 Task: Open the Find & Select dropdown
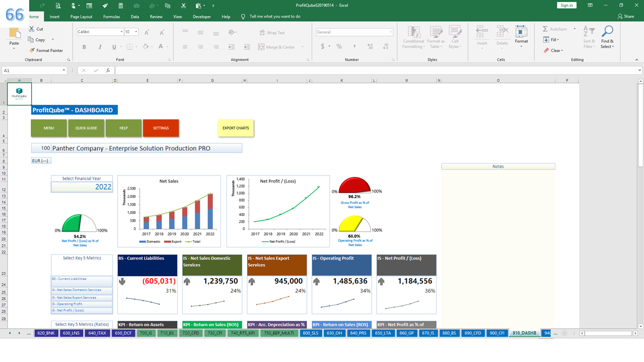607,37
